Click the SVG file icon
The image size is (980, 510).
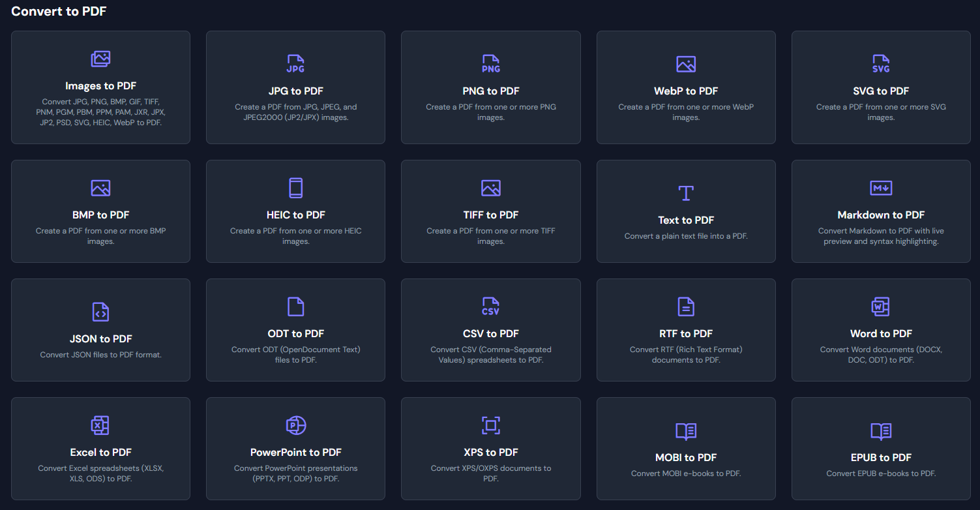click(x=881, y=64)
